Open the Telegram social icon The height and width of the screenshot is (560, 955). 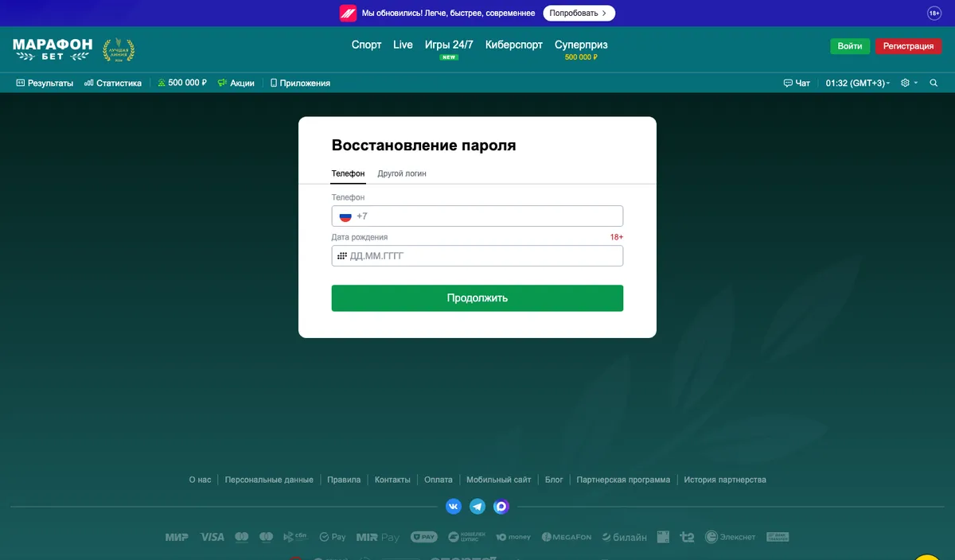pos(477,506)
